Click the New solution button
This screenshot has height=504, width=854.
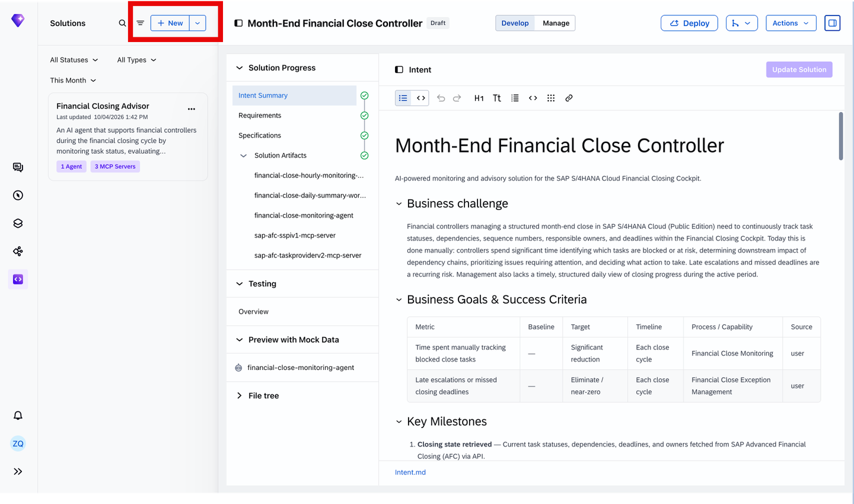tap(170, 23)
